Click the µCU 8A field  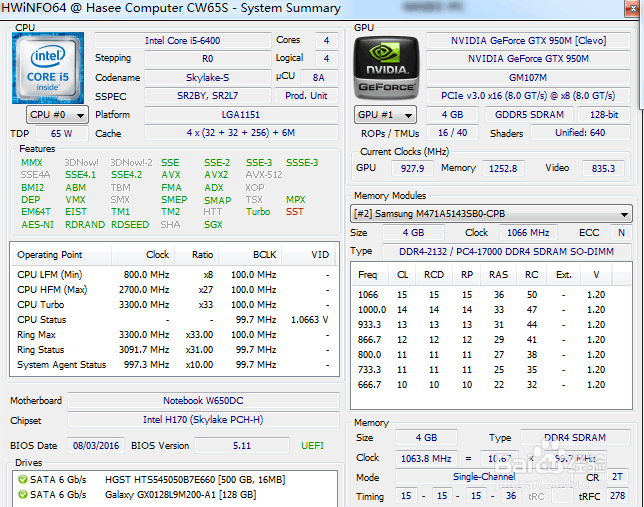point(319,78)
